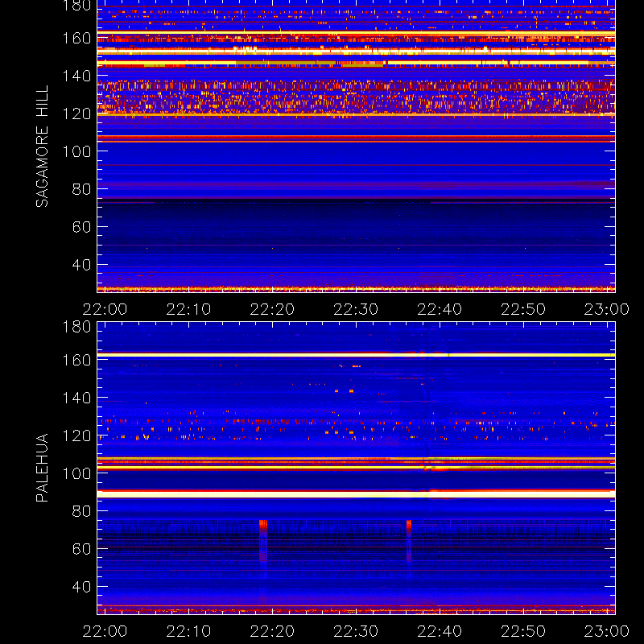The width and height of the screenshot is (644, 644).
Task: Click 22:10 time label of Palehua plot
Action: [x=188, y=631]
